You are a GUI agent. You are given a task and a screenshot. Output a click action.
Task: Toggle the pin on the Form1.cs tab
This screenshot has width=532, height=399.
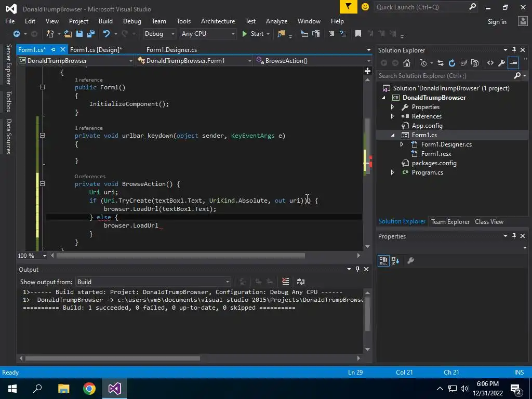pyautogui.click(x=54, y=49)
